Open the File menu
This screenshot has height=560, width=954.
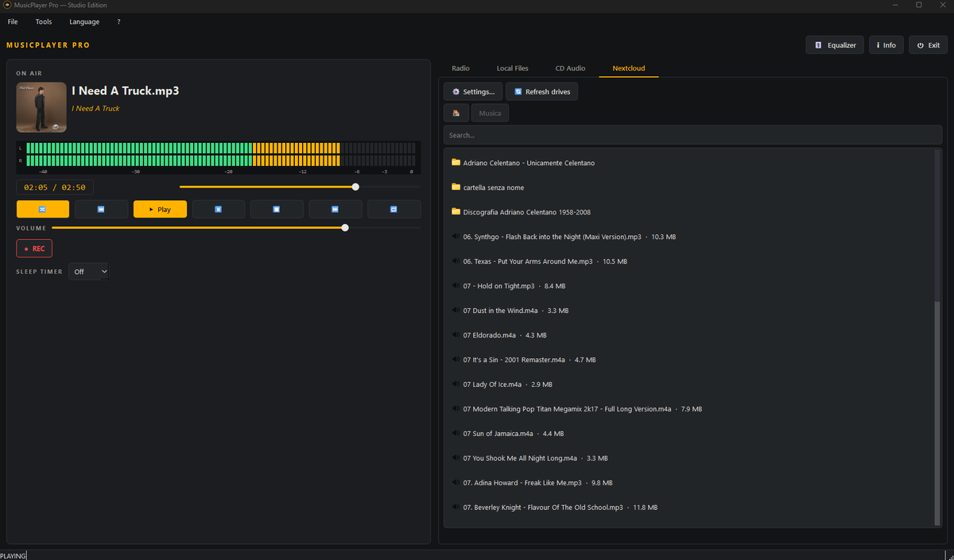(13, 21)
